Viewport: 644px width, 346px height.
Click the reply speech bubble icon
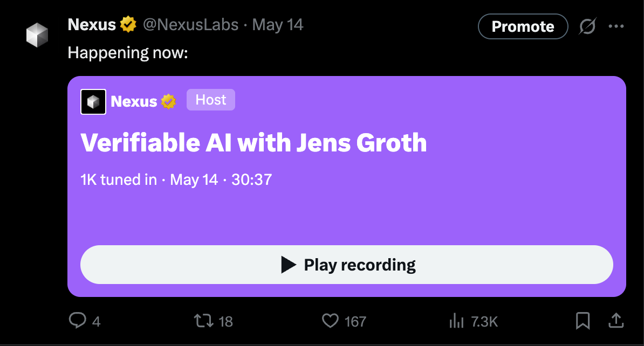[77, 321]
